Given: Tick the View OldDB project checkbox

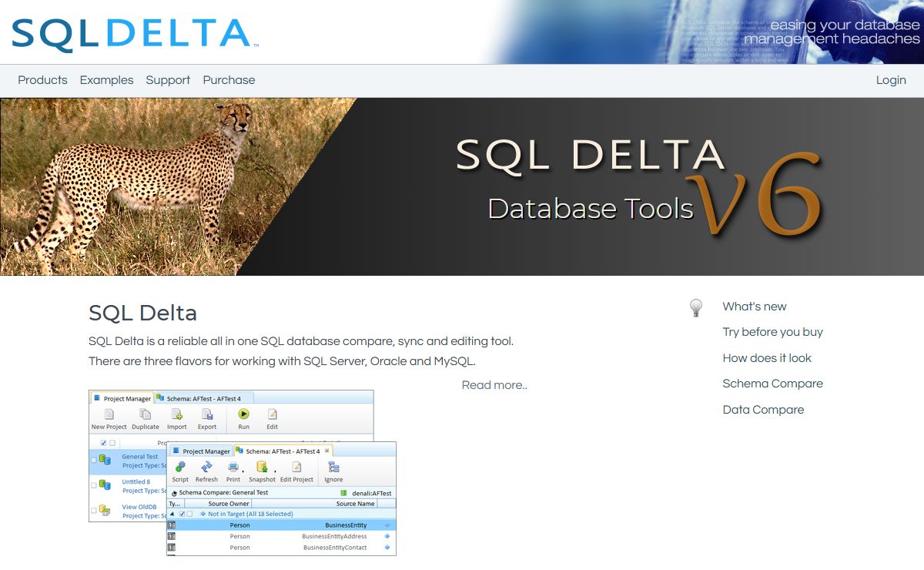Looking at the screenshot, I should pyautogui.click(x=94, y=510).
